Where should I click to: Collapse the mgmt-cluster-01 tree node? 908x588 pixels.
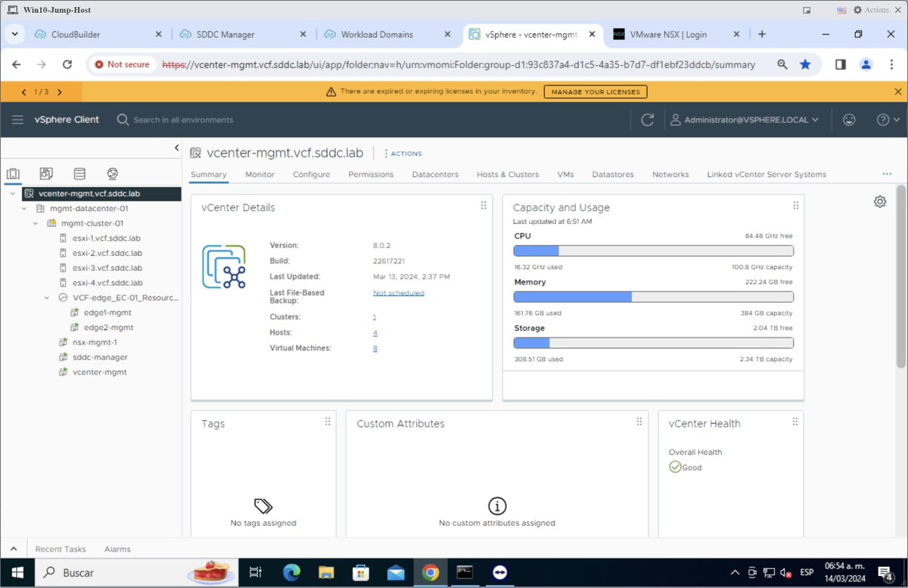pyautogui.click(x=36, y=223)
